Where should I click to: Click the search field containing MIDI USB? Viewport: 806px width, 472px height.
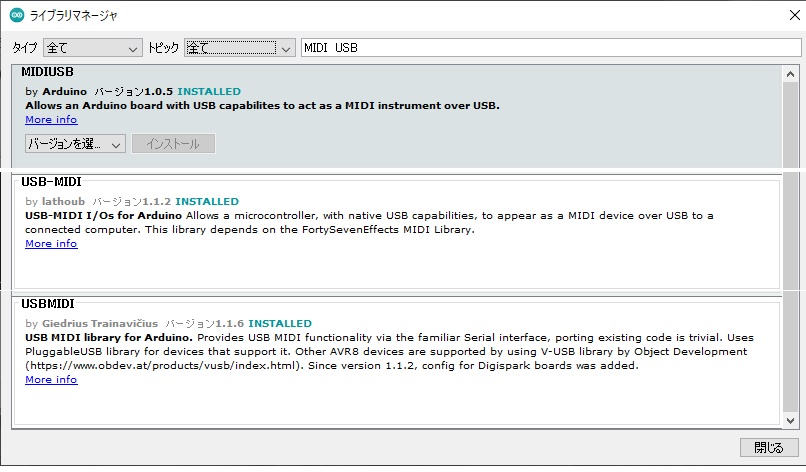(551, 48)
